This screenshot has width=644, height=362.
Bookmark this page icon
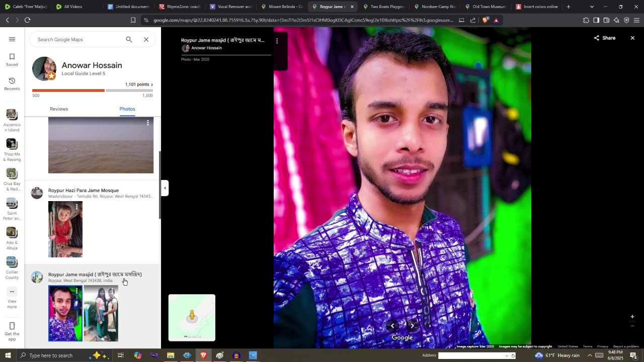[133, 20]
